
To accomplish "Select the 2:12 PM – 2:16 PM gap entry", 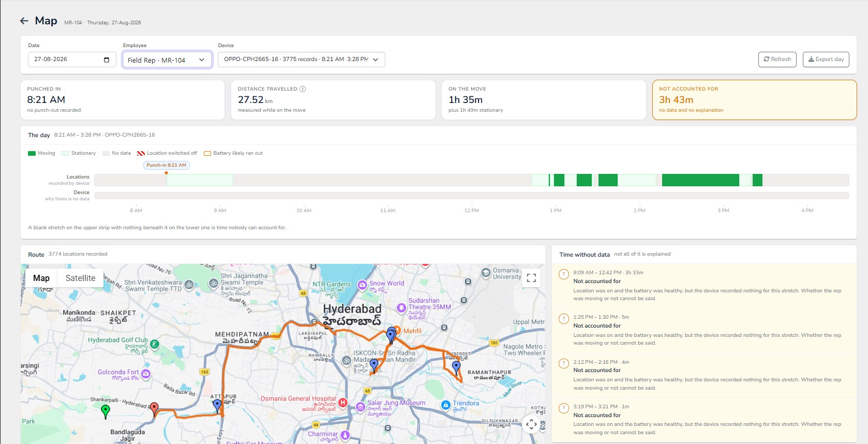I will click(x=705, y=375).
